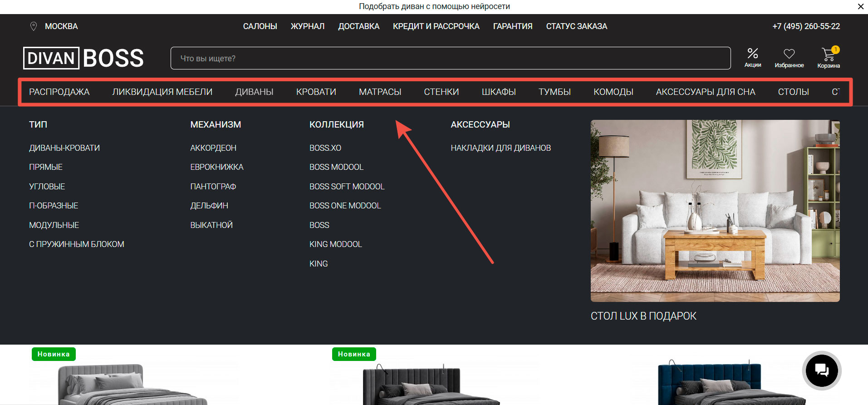Image resolution: width=868 pixels, height=405 pixels.
Task: Click the Москва city selector
Action: tap(61, 26)
